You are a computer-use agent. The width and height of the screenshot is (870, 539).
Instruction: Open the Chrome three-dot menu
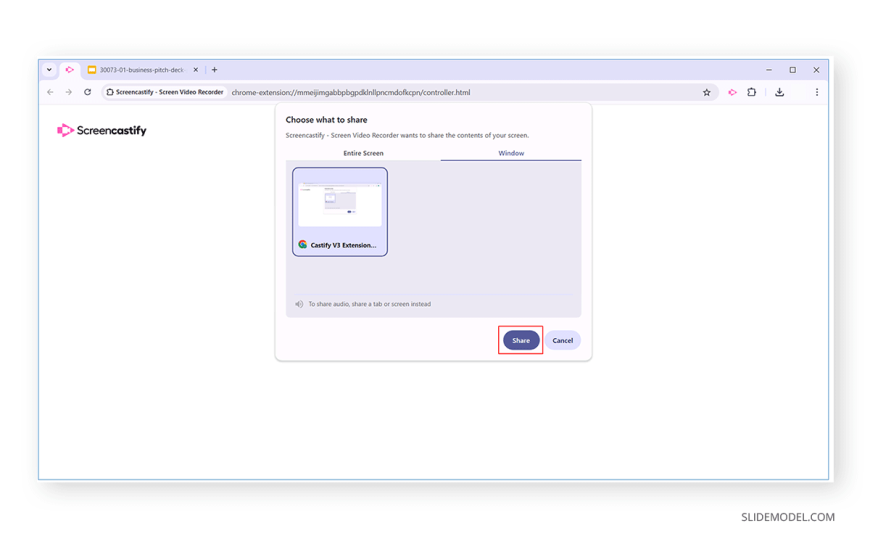point(817,92)
